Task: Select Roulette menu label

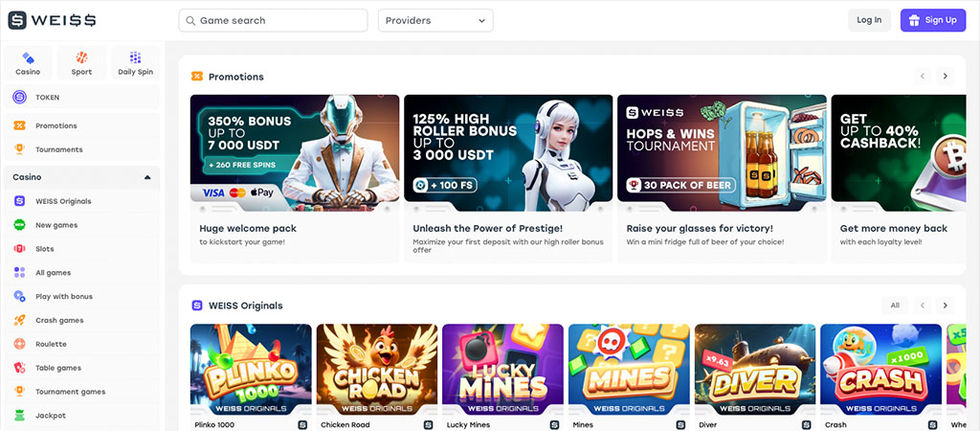Action: pyautogui.click(x=51, y=344)
